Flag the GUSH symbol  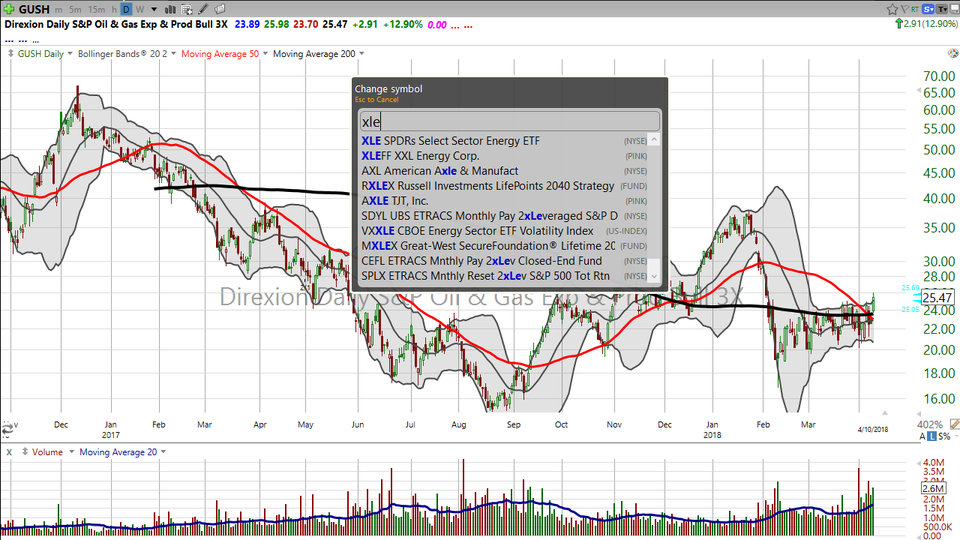(x=904, y=9)
